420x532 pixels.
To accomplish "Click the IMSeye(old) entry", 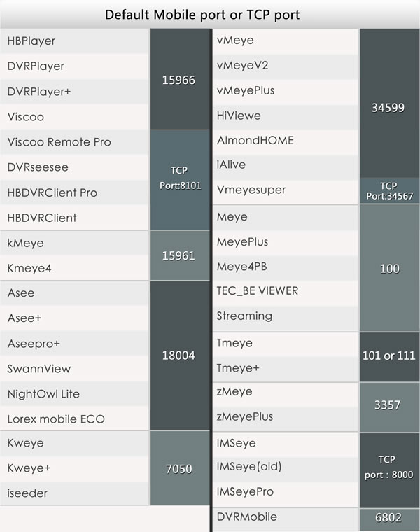I will tap(284, 467).
